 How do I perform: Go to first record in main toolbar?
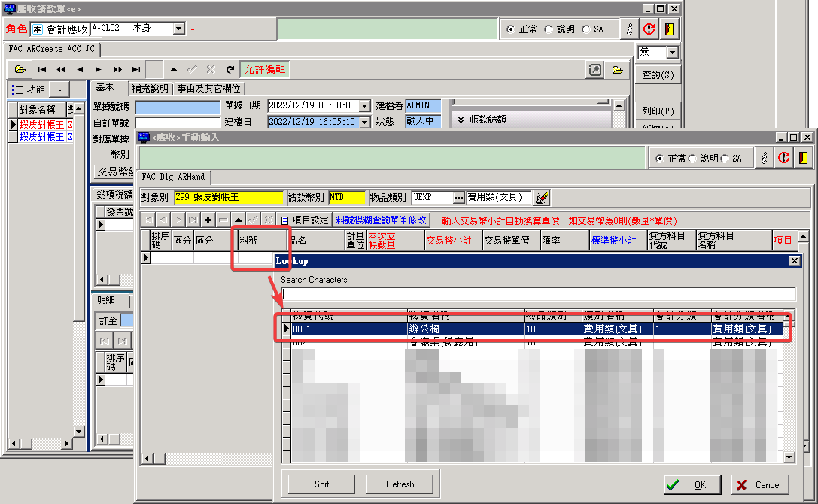pos(42,69)
